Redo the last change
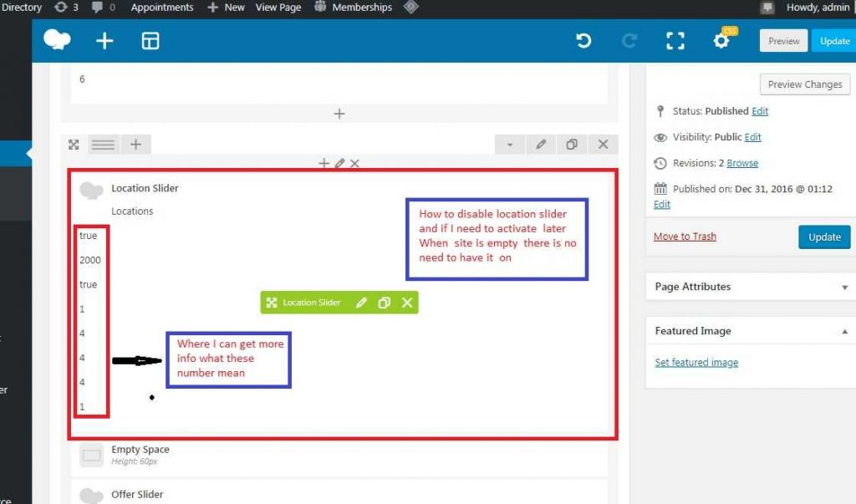The height and width of the screenshot is (504, 856). coord(629,40)
